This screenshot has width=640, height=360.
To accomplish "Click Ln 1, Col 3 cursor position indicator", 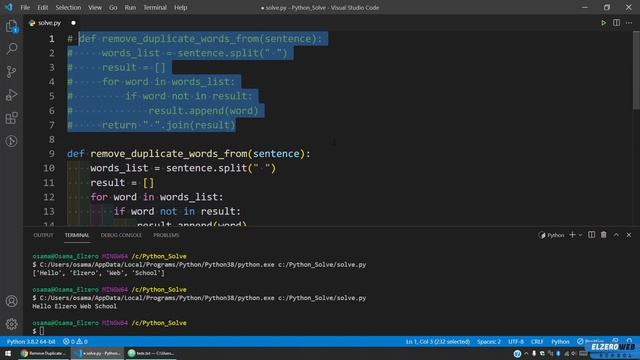I will [x=438, y=341].
